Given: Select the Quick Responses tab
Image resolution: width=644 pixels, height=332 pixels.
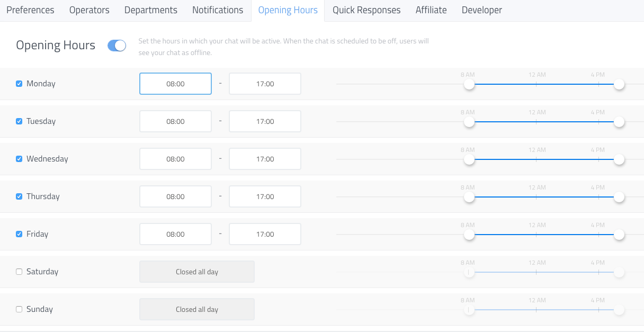Looking at the screenshot, I should click(366, 10).
